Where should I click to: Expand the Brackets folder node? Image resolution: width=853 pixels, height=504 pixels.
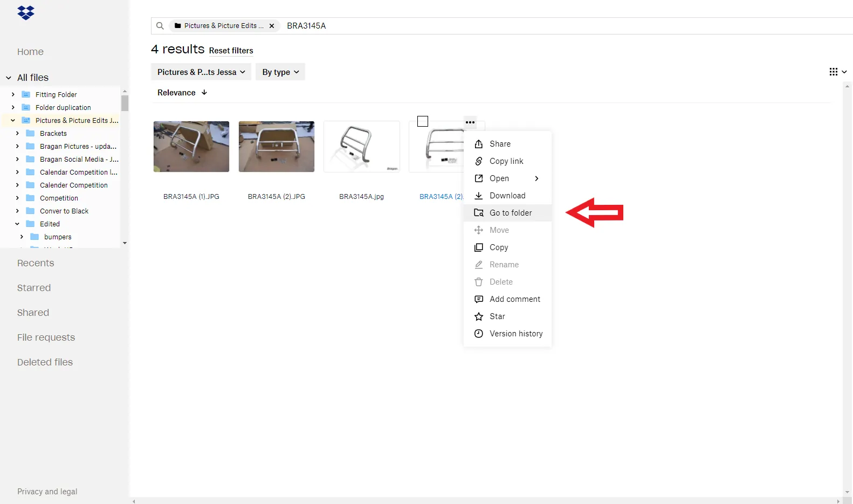pyautogui.click(x=17, y=133)
